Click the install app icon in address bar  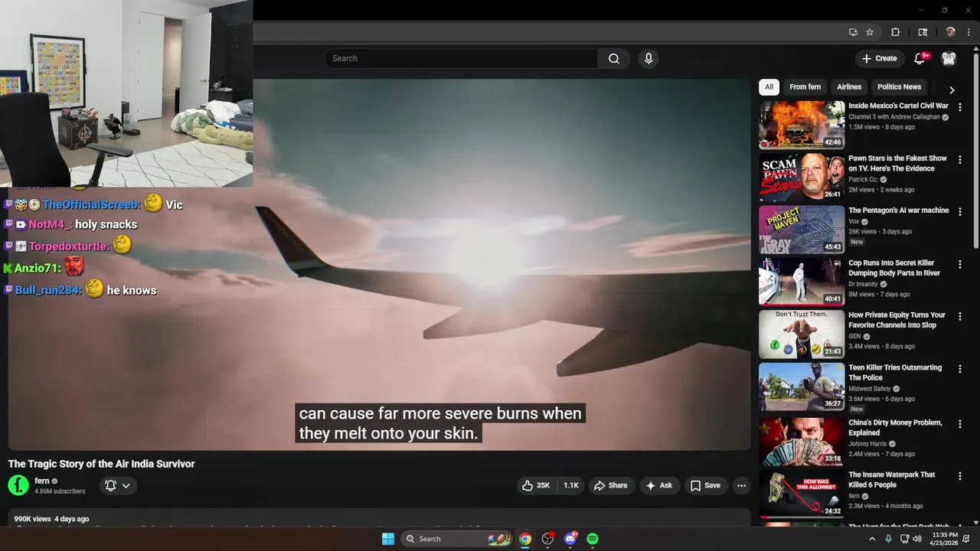coord(853,32)
